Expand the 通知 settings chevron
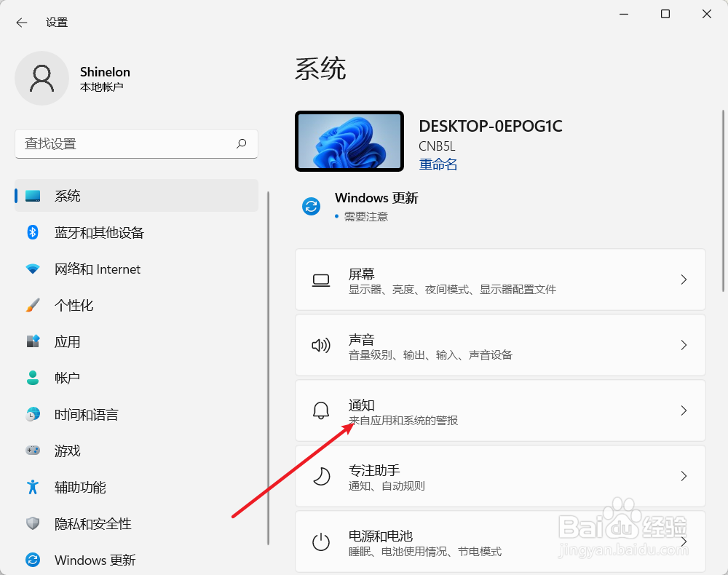Screen dimensions: 728x575 (684, 411)
